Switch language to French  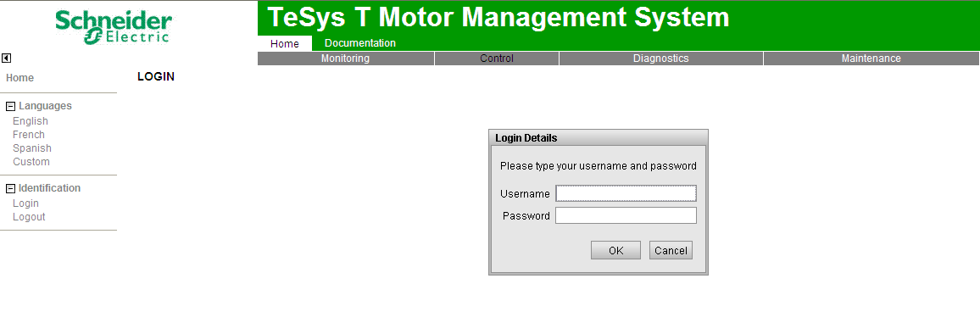pyautogui.click(x=29, y=134)
